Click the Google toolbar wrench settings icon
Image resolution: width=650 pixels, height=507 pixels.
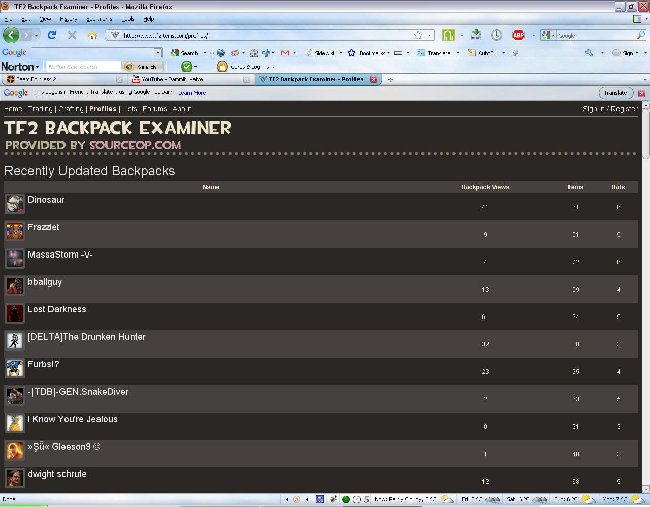point(589,53)
